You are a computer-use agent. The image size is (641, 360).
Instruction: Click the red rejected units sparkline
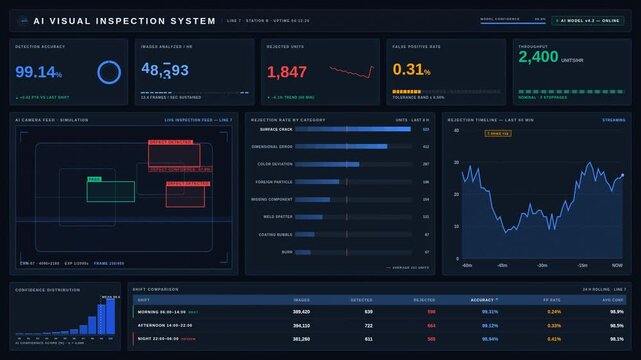point(352,72)
